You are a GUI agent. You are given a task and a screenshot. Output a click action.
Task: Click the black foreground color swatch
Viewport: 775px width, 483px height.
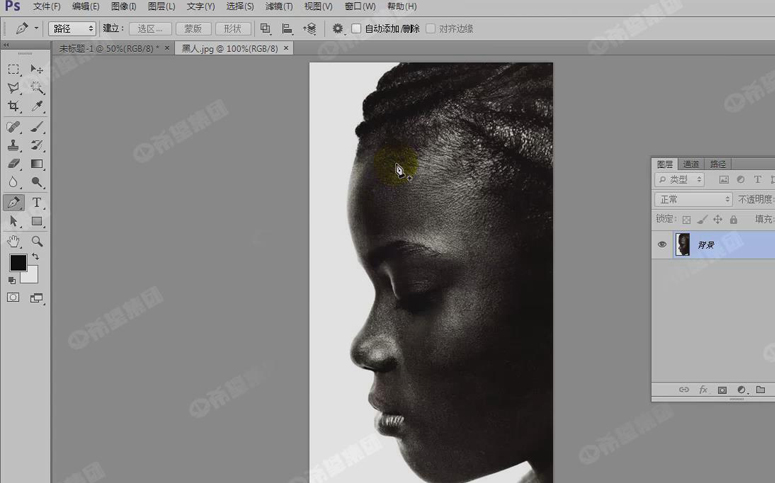pos(18,263)
